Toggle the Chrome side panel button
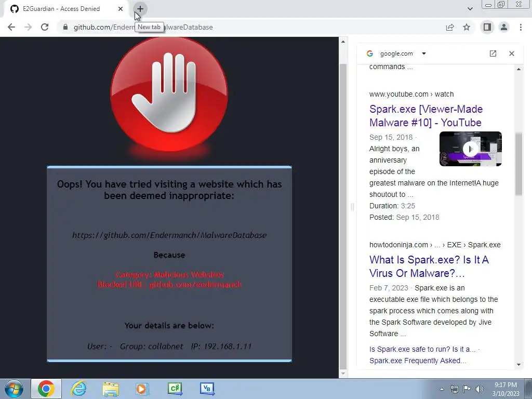 (487, 27)
